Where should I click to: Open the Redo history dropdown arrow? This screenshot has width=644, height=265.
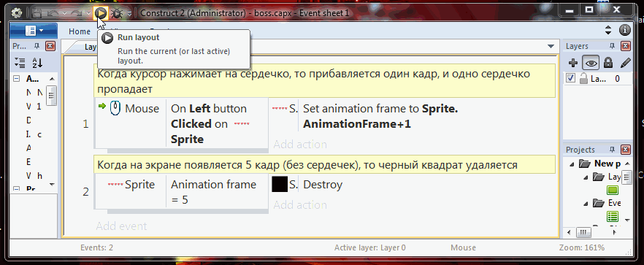[88, 14]
